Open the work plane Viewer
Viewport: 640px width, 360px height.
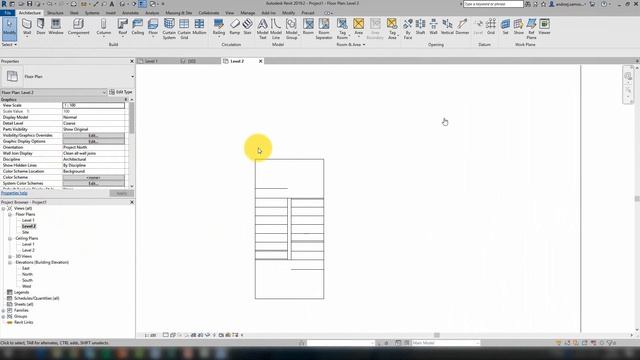544,27
